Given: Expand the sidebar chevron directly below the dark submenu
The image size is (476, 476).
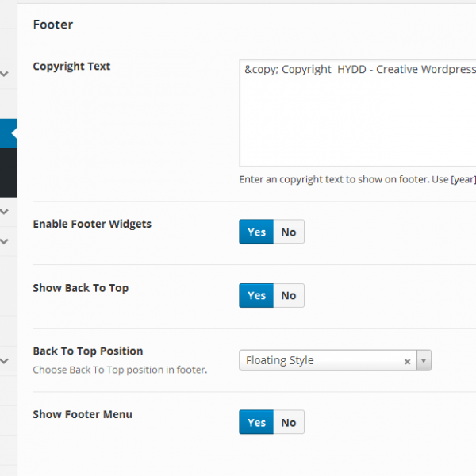Looking at the screenshot, I should coord(5,212).
